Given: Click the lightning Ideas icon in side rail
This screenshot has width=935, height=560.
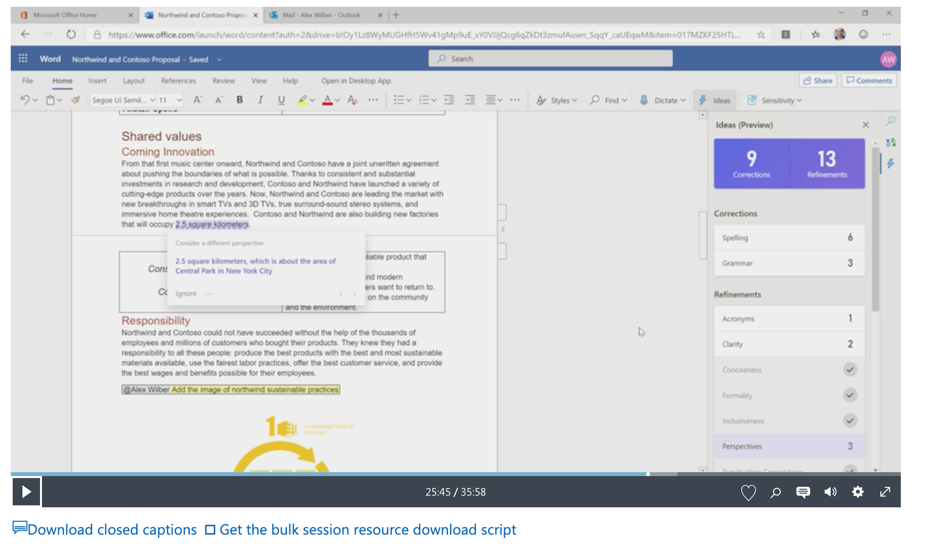Looking at the screenshot, I should click(891, 163).
